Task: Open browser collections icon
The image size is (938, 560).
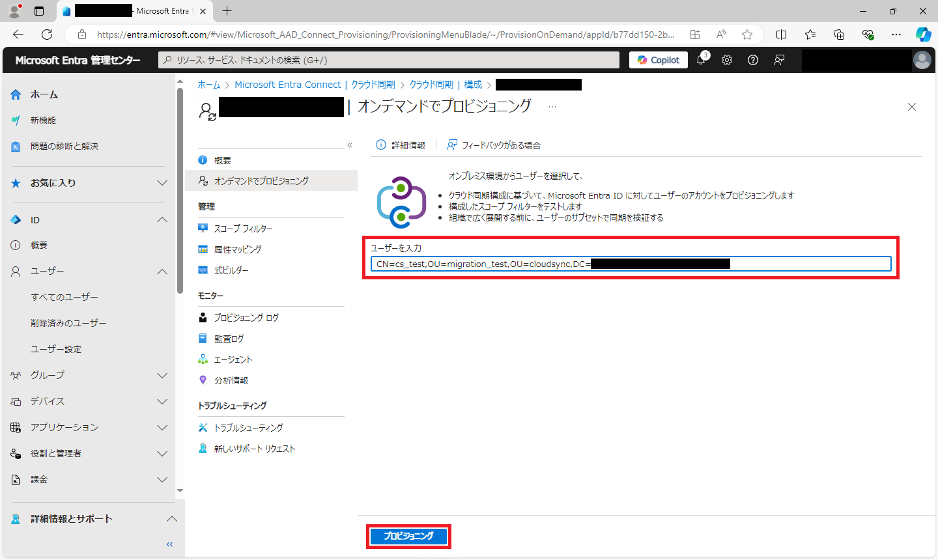Action: (x=839, y=35)
